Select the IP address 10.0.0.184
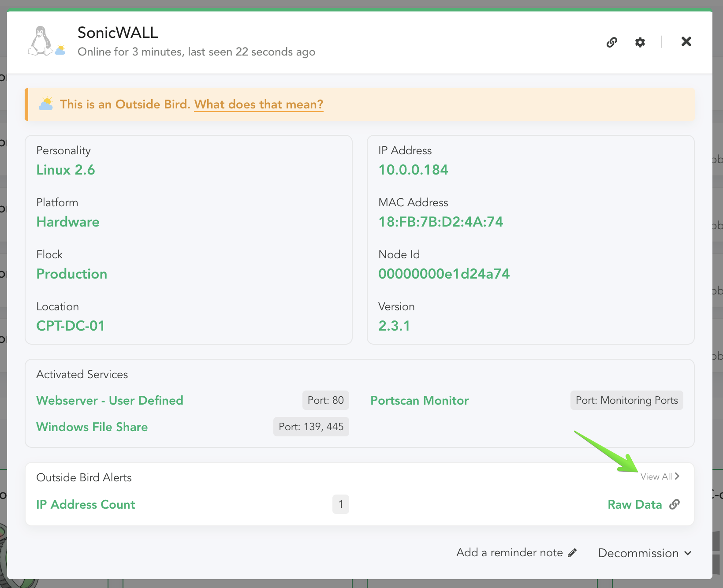The width and height of the screenshot is (723, 588). click(413, 170)
